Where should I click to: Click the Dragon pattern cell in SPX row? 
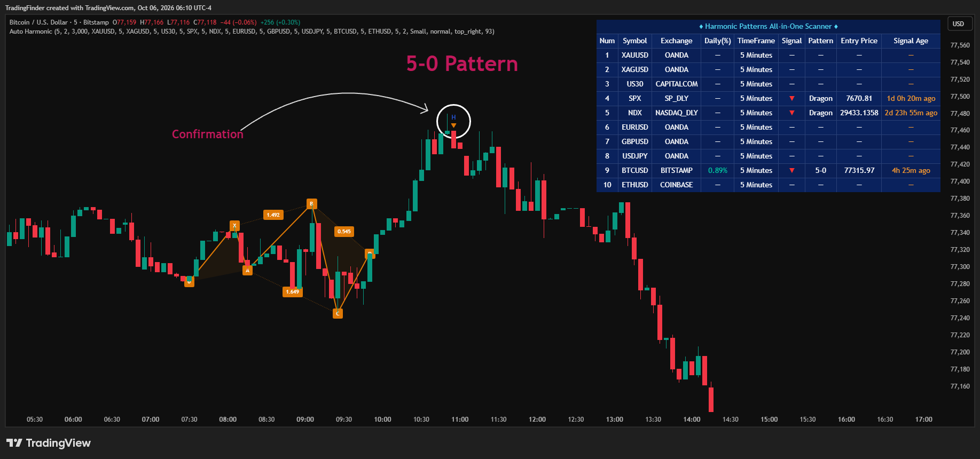tap(821, 98)
